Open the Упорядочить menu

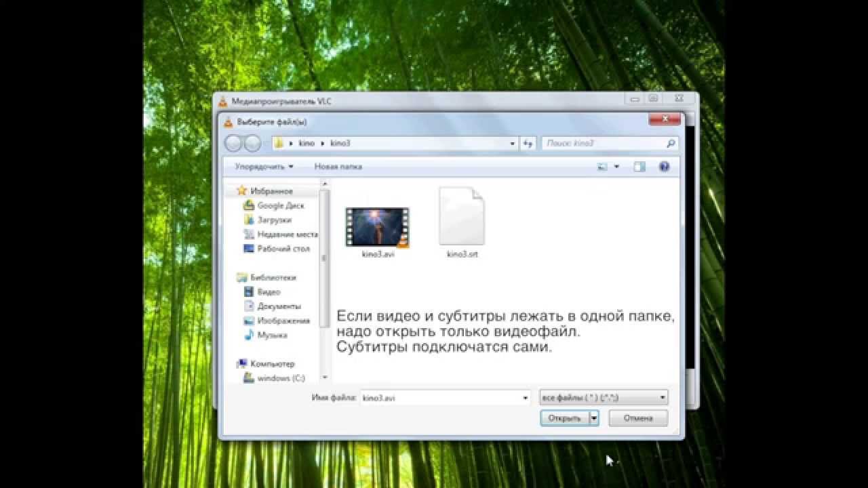264,166
